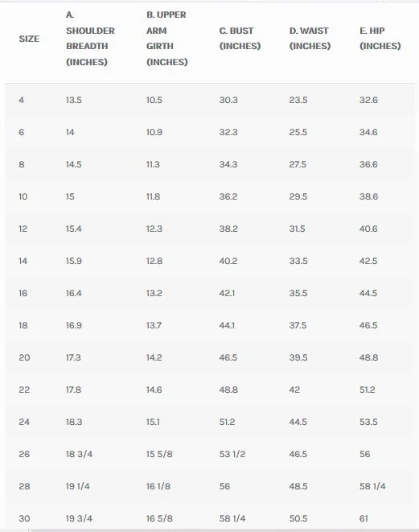Select the size 22 row label
This screenshot has height=532, width=419.
pos(24,390)
